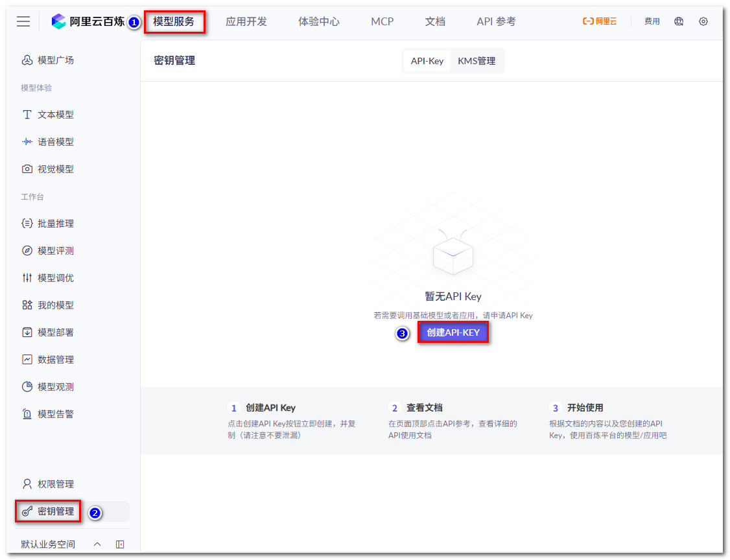The image size is (730, 560).
Task: Collapse the sidebar panel icon
Action: coord(120,544)
